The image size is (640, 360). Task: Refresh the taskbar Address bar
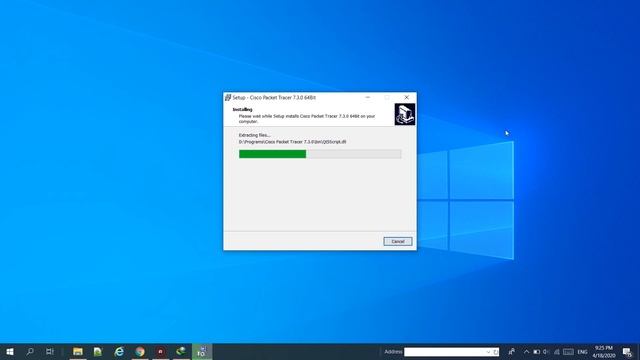(496, 352)
